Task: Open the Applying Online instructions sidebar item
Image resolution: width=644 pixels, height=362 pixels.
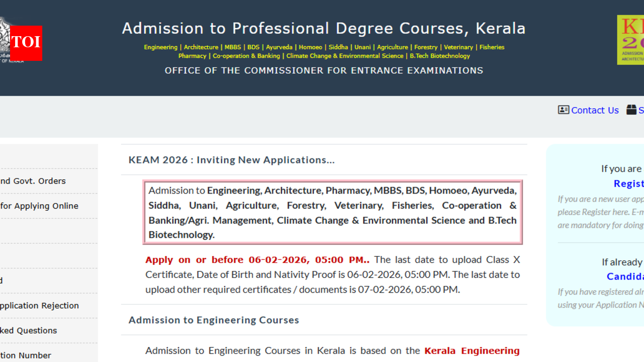Action: click(39, 206)
